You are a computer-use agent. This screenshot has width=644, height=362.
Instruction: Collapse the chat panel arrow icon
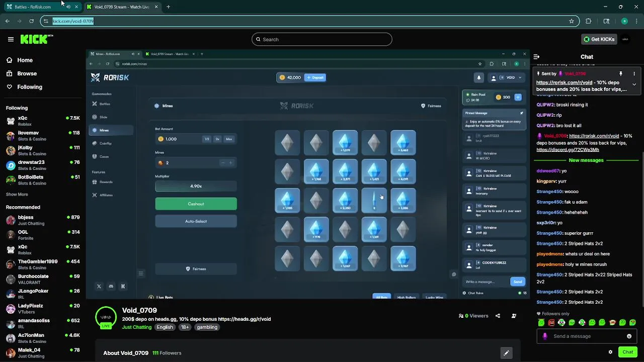point(536,57)
